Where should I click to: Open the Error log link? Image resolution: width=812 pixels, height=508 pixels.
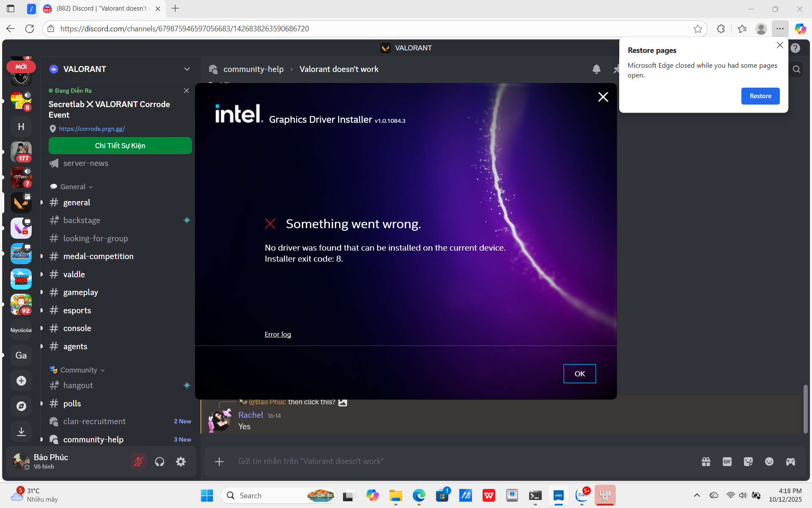[278, 334]
